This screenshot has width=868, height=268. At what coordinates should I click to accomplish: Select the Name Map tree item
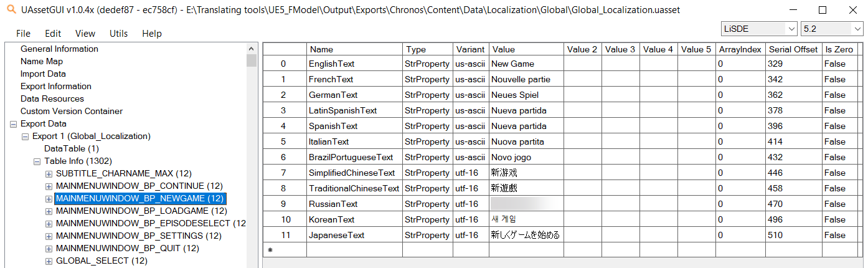41,62
